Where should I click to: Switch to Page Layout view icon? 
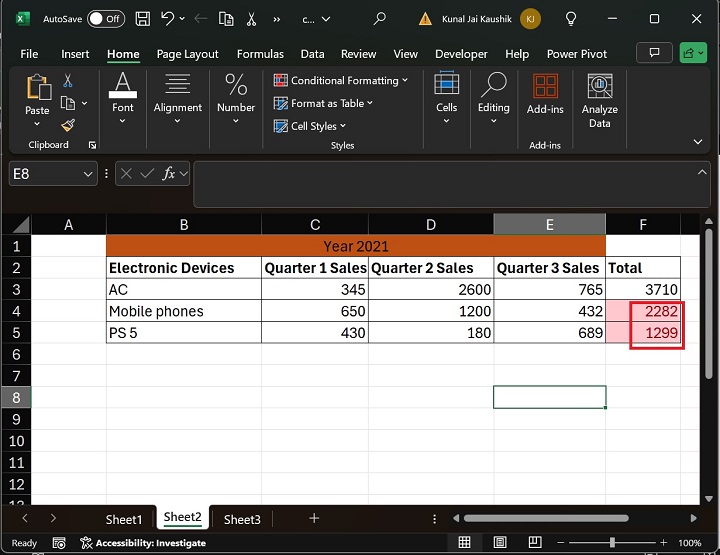pyautogui.click(x=500, y=543)
